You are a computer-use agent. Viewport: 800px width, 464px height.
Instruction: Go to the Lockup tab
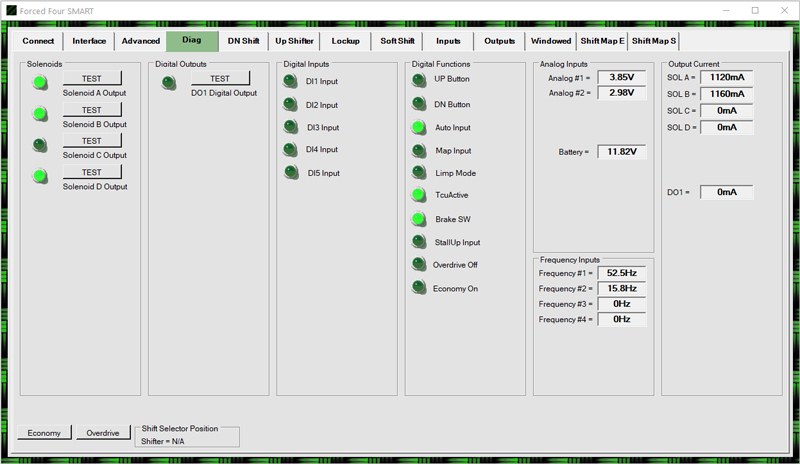point(346,41)
